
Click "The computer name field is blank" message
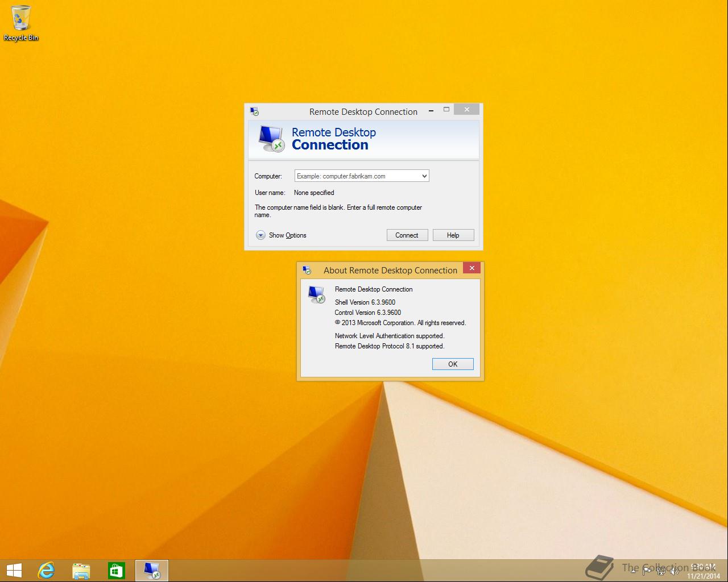click(338, 211)
